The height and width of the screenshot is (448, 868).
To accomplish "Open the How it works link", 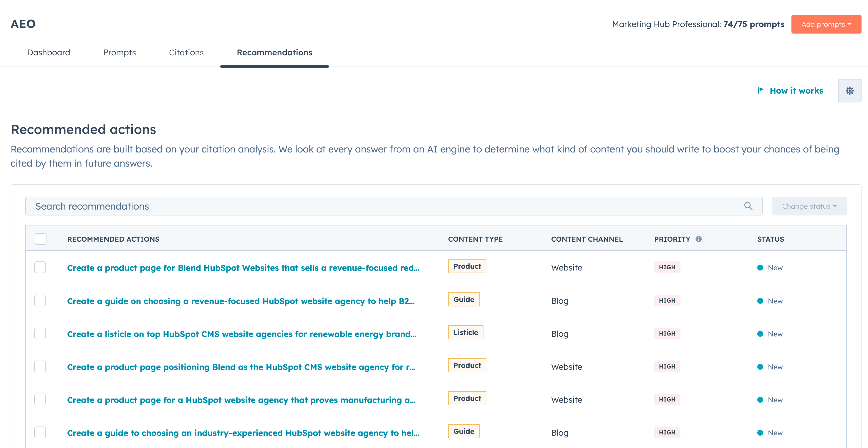I will click(x=796, y=90).
